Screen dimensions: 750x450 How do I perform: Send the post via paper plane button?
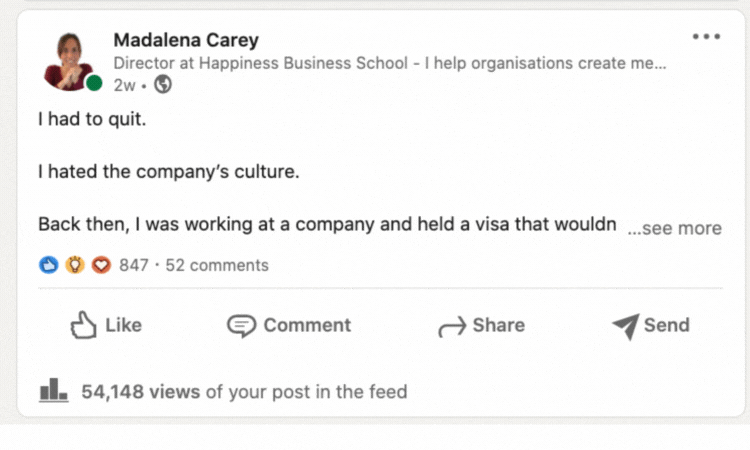650,325
